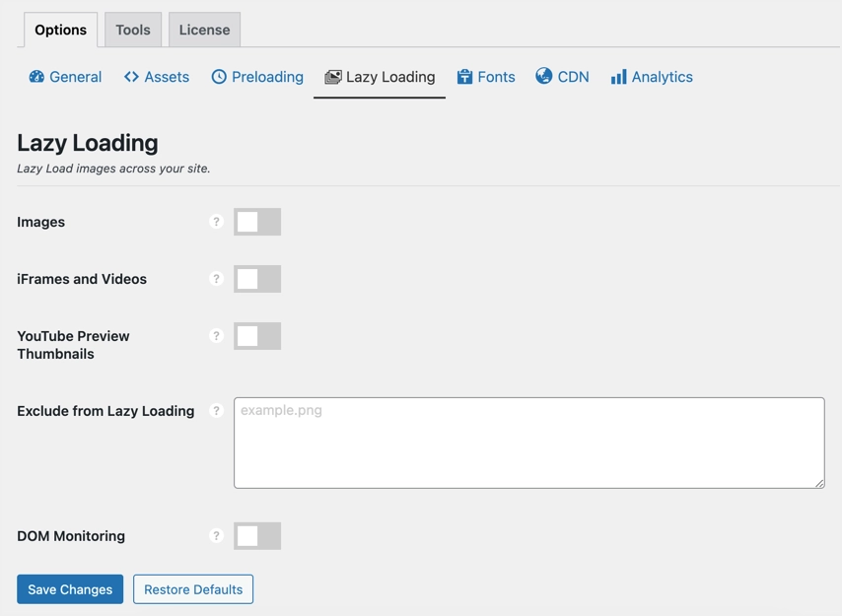Open the DOM Monitoring help tooltip
842x616 pixels.
tap(216, 536)
